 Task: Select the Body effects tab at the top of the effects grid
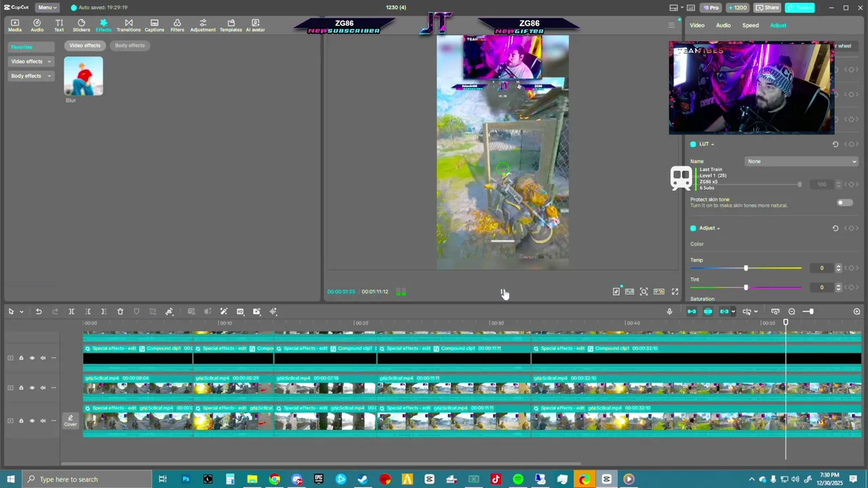tap(130, 45)
